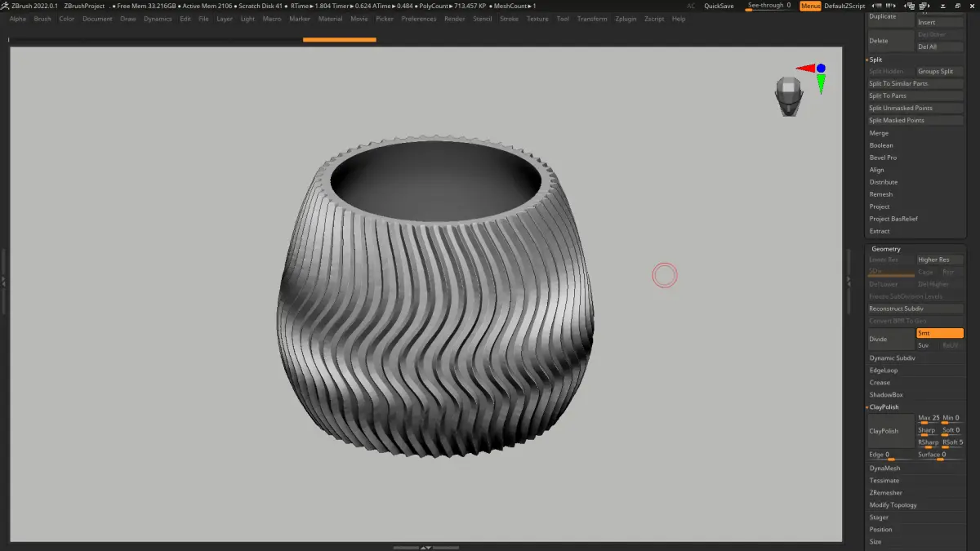Viewport: 980px width, 551px height.
Task: Expand the ZRemesher section
Action: pyautogui.click(x=885, y=493)
